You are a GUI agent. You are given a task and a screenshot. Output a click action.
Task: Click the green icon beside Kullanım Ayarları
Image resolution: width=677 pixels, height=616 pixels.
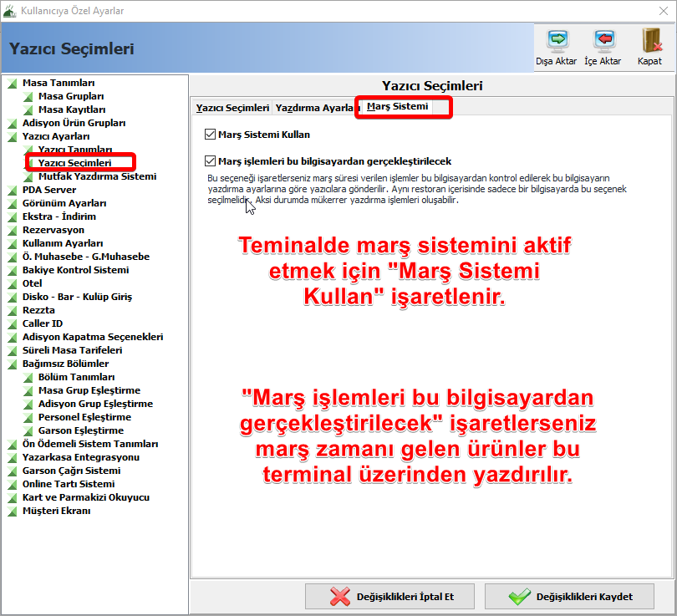pyautogui.click(x=13, y=244)
